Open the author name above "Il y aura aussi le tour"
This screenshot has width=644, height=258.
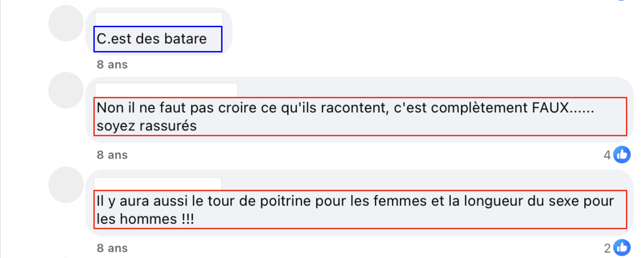pyautogui.click(x=158, y=184)
